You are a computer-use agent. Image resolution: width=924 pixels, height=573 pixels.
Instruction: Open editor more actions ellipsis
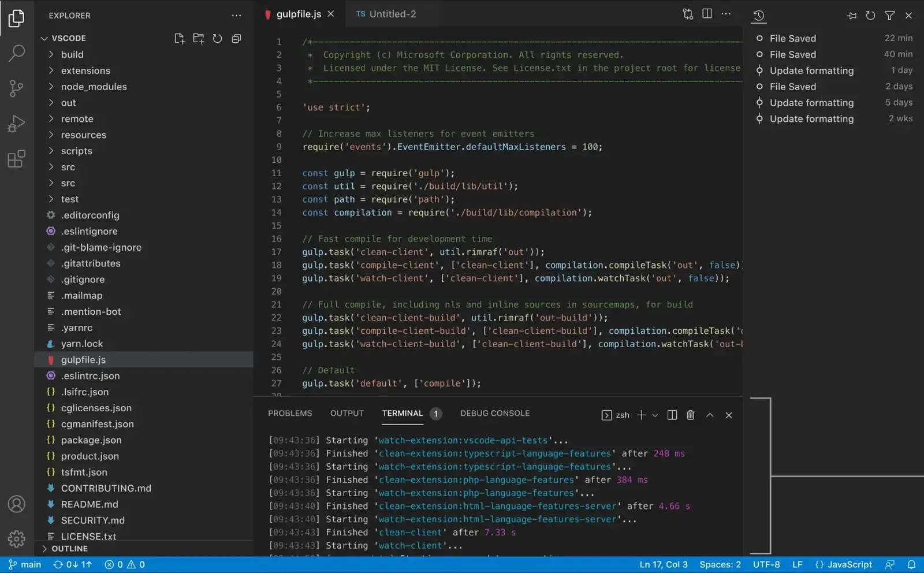click(726, 14)
